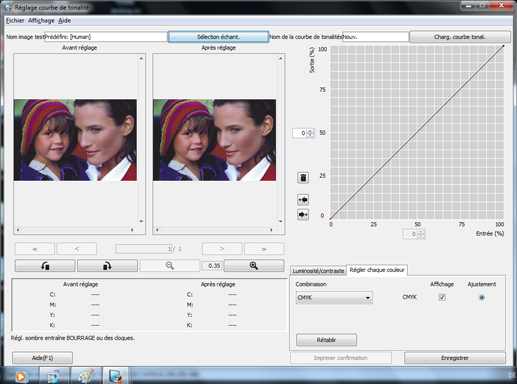
Task: Zoom in with magnifier plus button
Action: (254, 266)
